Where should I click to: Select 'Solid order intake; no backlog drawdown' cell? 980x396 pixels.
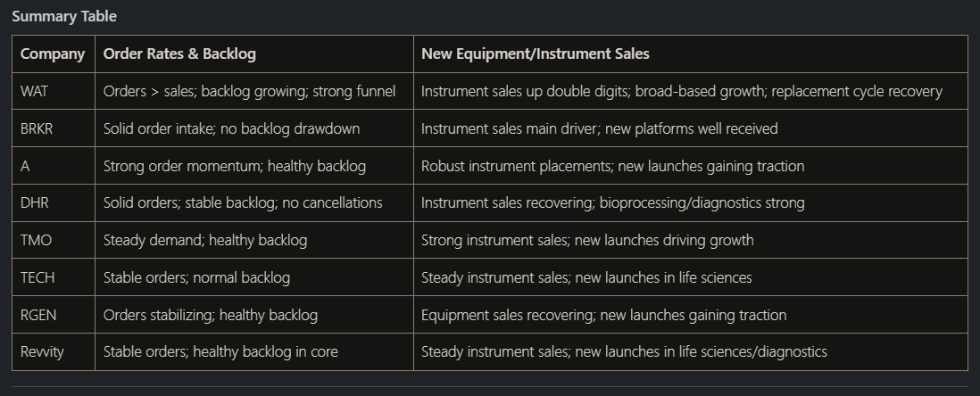[x=253, y=128]
